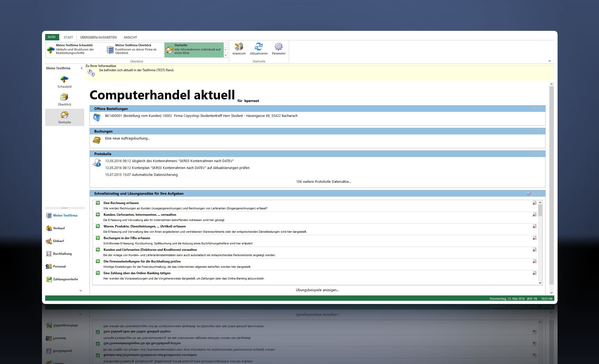This screenshot has width=599, height=364.
Task: Expand the Überblick ribbon gallery dropdown
Action: pyautogui.click(x=226, y=55)
